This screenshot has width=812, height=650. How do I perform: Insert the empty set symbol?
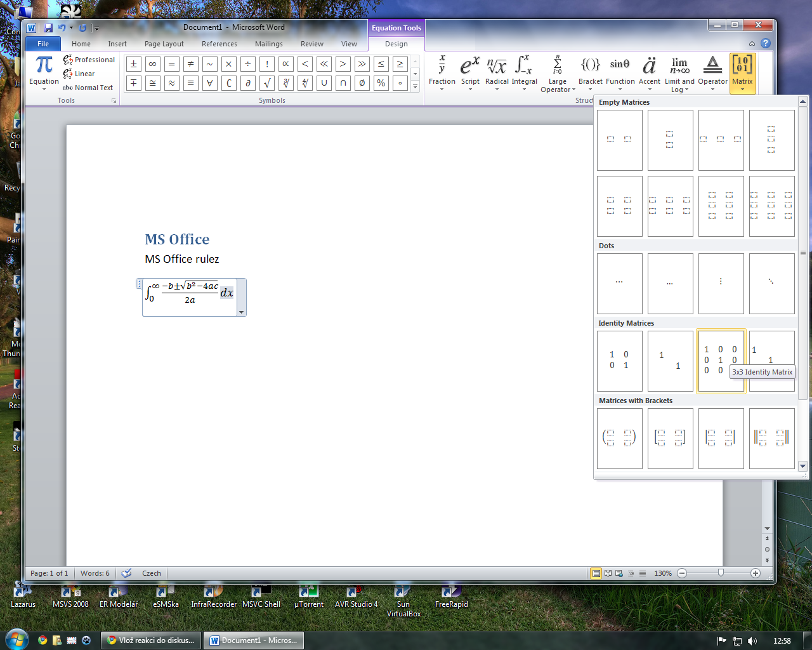[x=362, y=83]
